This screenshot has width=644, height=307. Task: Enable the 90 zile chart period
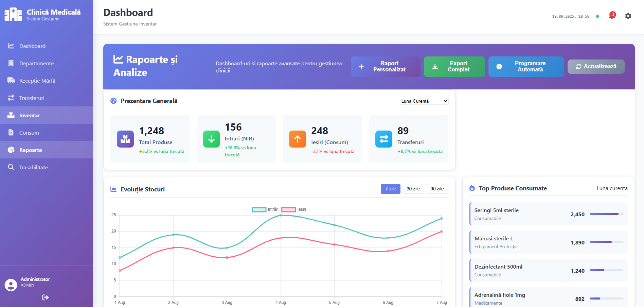437,189
